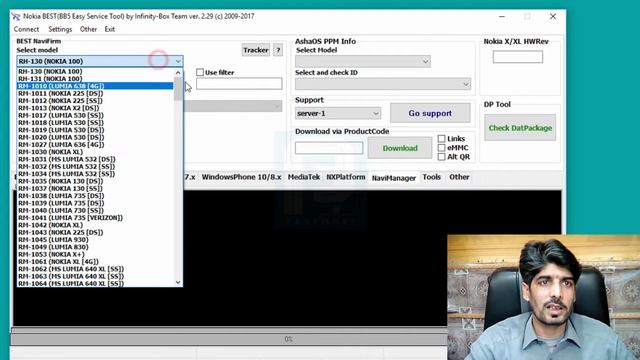The image size is (640, 360).
Task: Enable the eMMC checkbox
Action: coord(441,148)
